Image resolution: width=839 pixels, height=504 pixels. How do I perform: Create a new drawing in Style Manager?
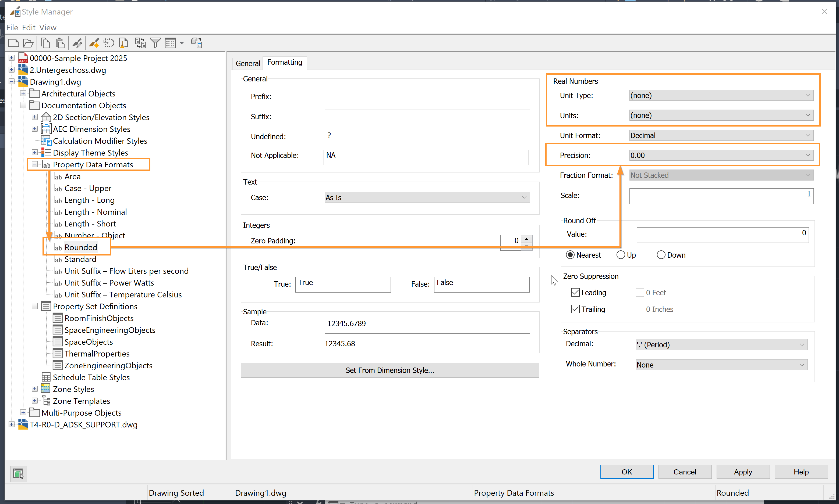[14, 43]
